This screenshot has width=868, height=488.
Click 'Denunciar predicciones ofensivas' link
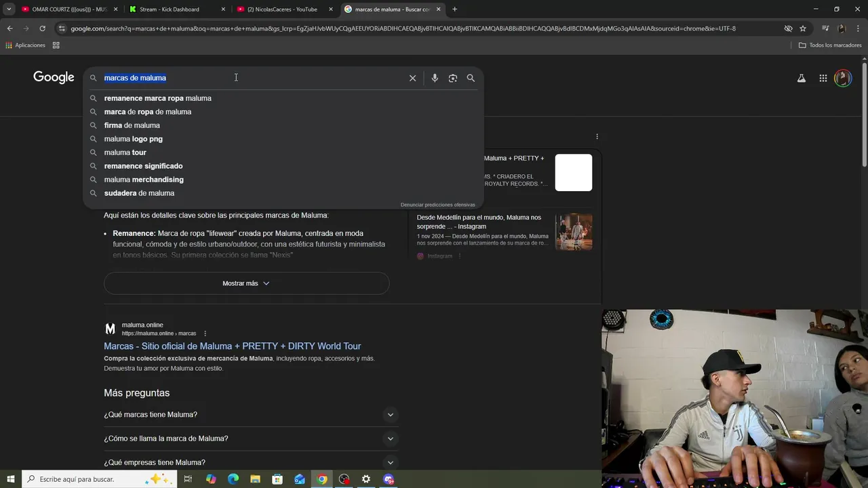tap(438, 205)
